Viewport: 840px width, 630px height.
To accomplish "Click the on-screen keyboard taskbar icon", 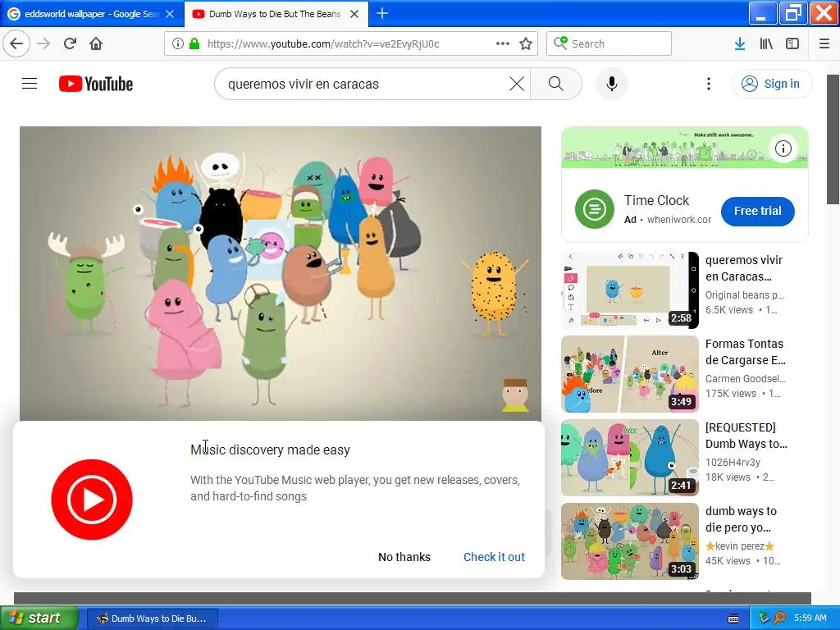I will (x=733, y=619).
